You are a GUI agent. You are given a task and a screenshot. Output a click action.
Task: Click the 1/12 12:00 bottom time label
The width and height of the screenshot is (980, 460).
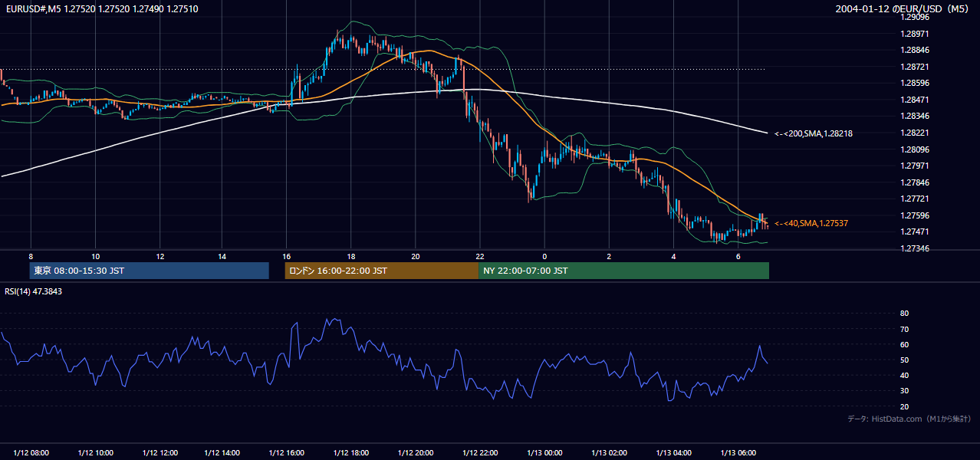pos(159,452)
